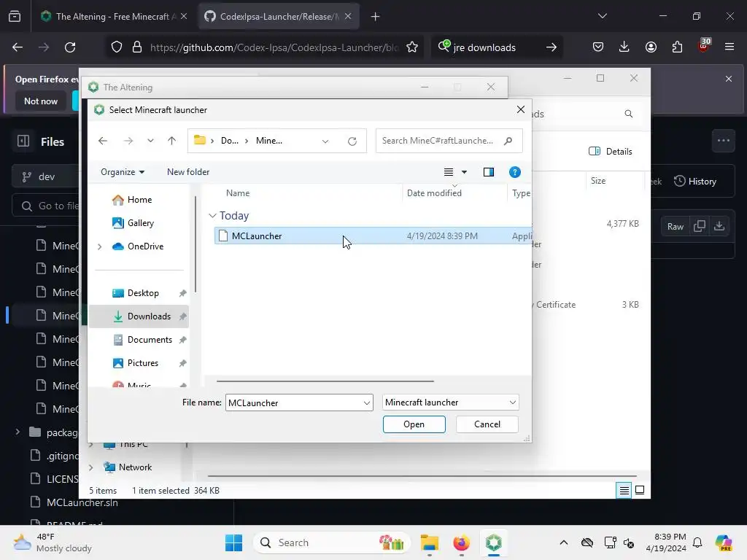Switch to CodexIpsa-Launcher GitHub tab
The height and width of the screenshot is (560, 747).
279,17
